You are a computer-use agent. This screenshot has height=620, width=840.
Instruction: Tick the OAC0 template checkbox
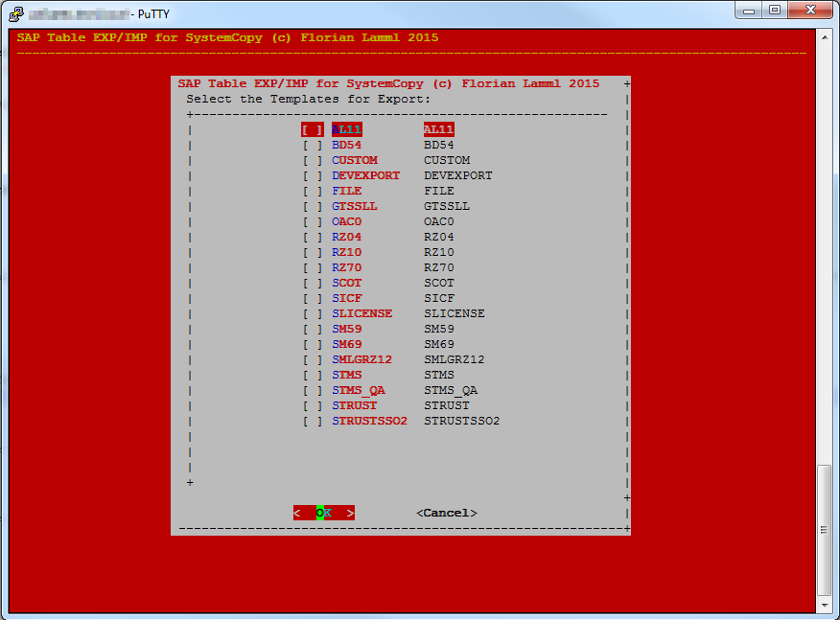click(313, 221)
